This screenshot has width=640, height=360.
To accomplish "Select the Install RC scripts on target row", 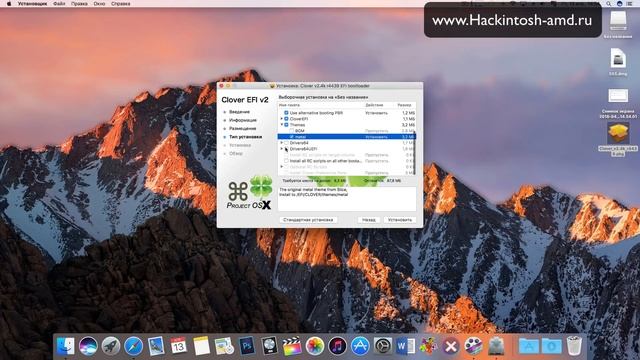I will [346, 155].
